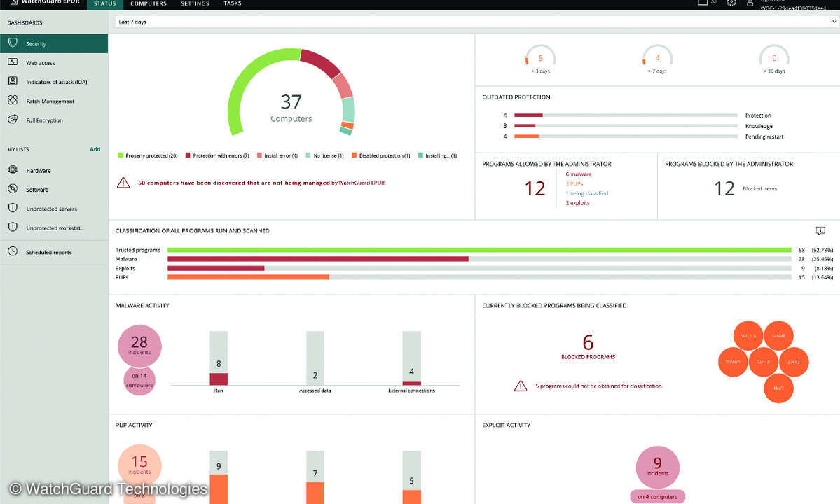Click the 50 computers discovered unmanaged message
The width and height of the screenshot is (840, 504).
point(261,183)
